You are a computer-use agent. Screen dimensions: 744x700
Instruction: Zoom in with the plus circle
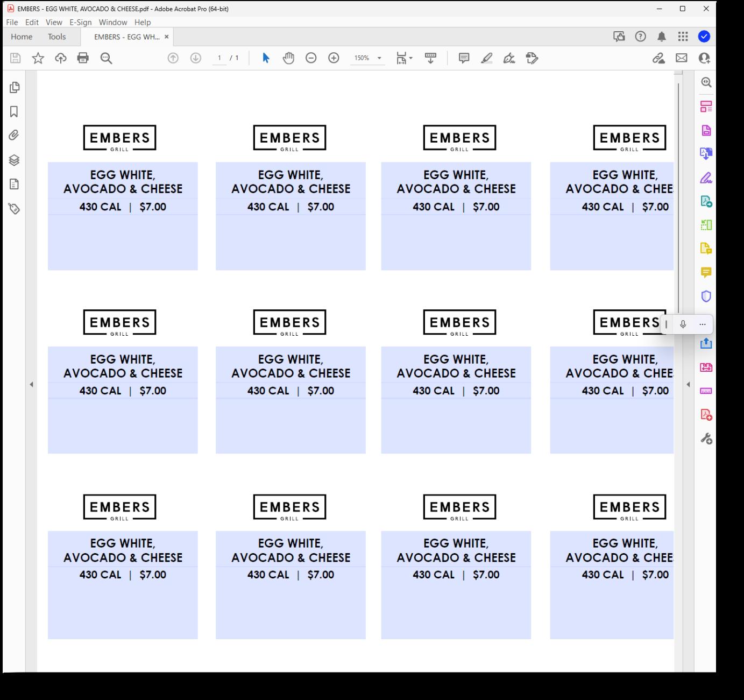334,58
